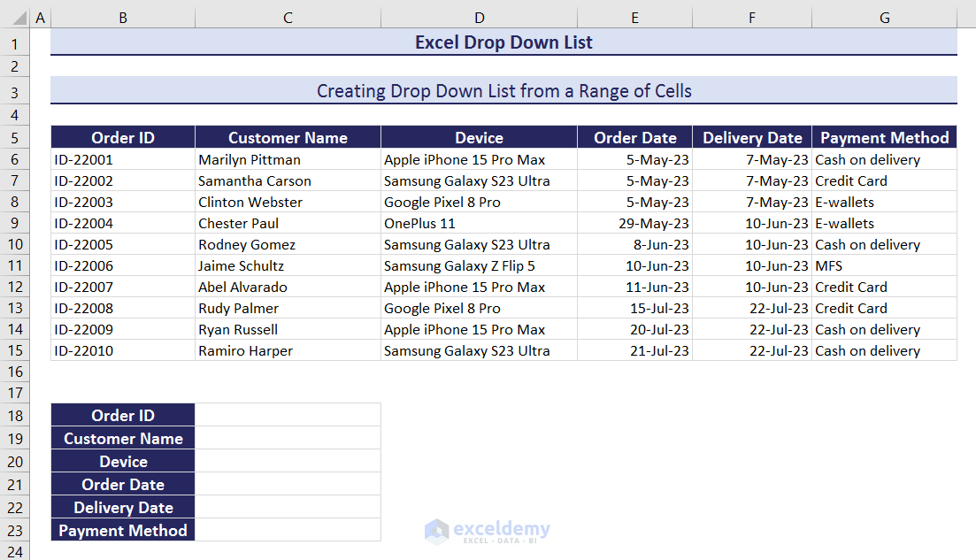Select cell ID-22004
Viewport: 976px width, 560px height.
(x=123, y=223)
